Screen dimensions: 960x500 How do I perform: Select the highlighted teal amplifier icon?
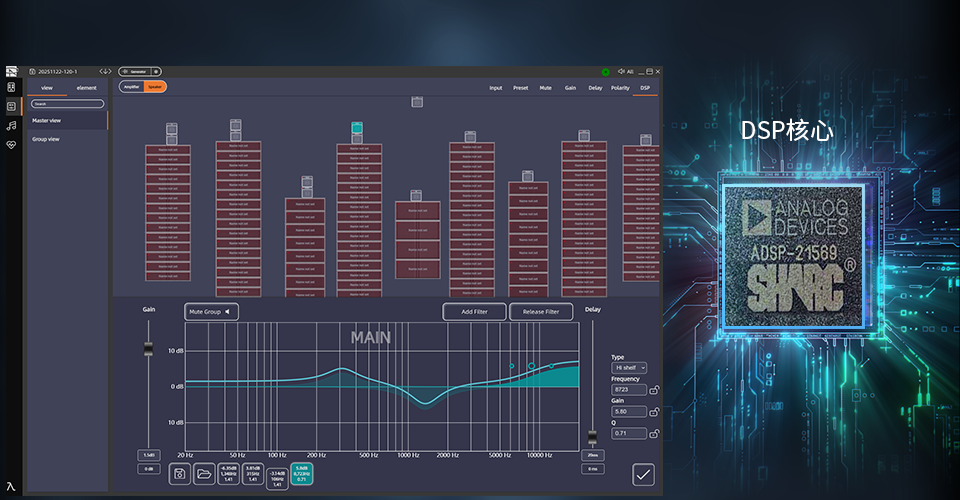[357, 131]
